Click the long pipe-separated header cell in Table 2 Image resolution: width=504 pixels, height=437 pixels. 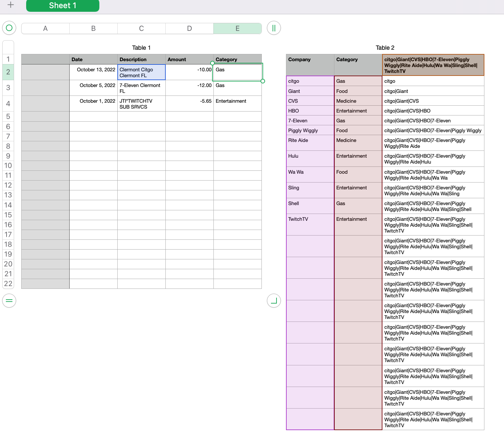433,65
